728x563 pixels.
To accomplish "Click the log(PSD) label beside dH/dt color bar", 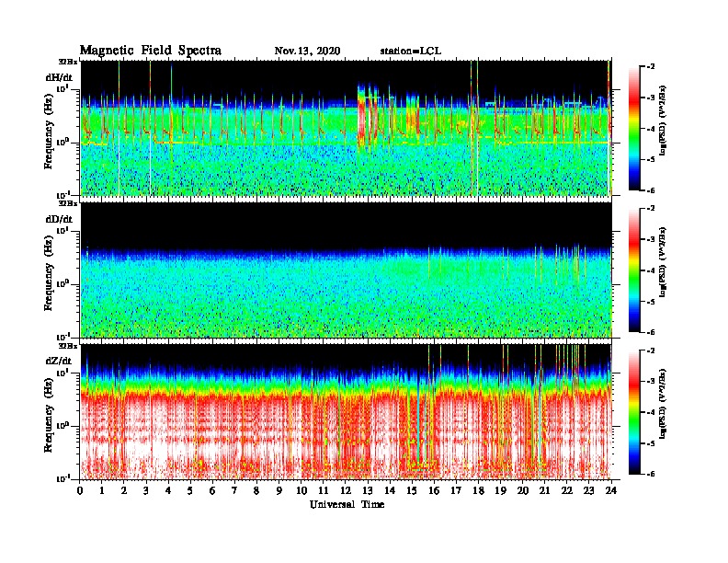I will tap(663, 121).
